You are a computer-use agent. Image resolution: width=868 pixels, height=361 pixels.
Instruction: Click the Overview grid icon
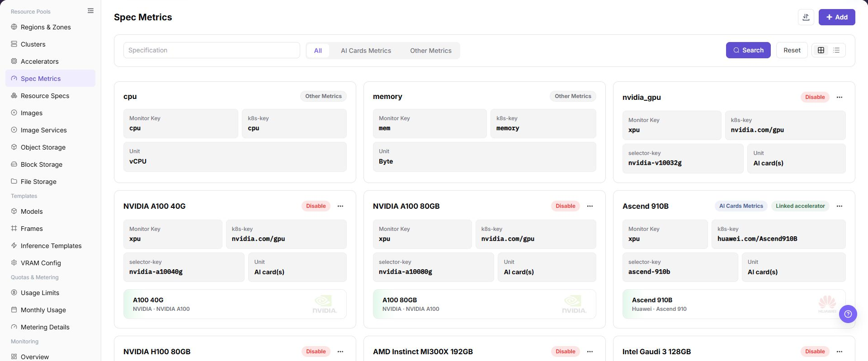click(x=14, y=356)
